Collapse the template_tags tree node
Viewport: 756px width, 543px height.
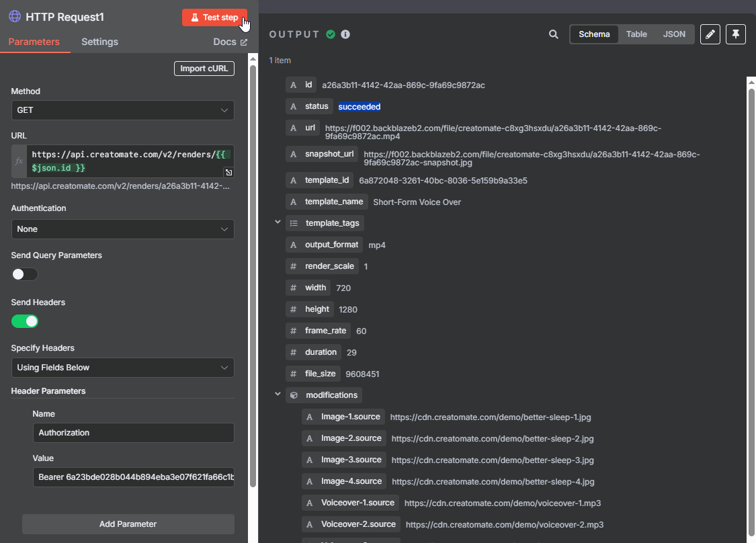(x=278, y=222)
